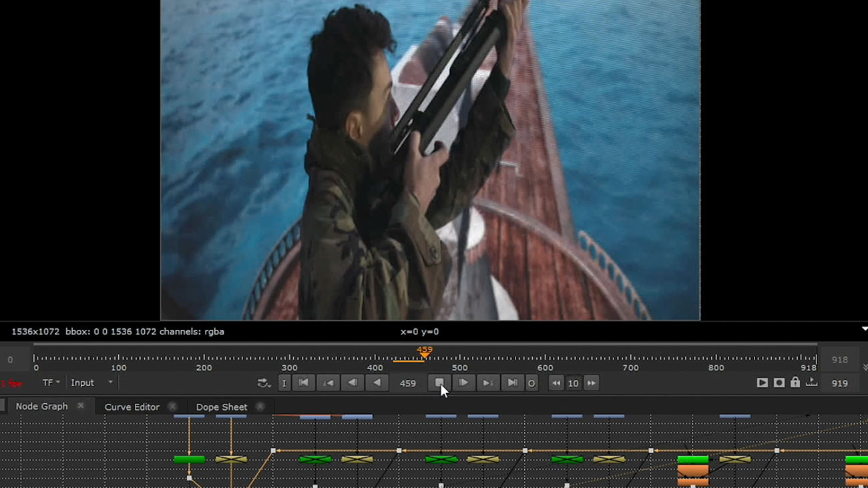Switch to the Dope Sheet tab
The image size is (868, 488).
(x=221, y=407)
